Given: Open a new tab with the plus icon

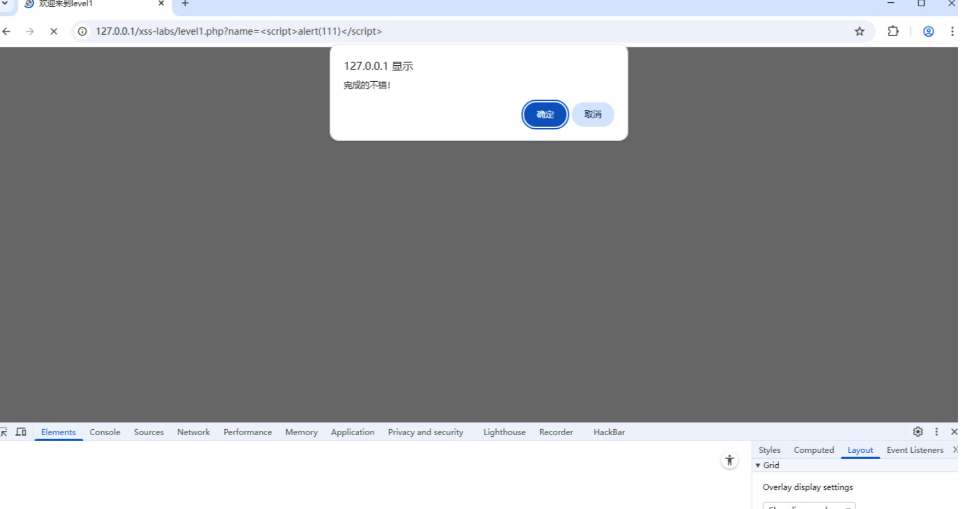Looking at the screenshot, I should (185, 4).
